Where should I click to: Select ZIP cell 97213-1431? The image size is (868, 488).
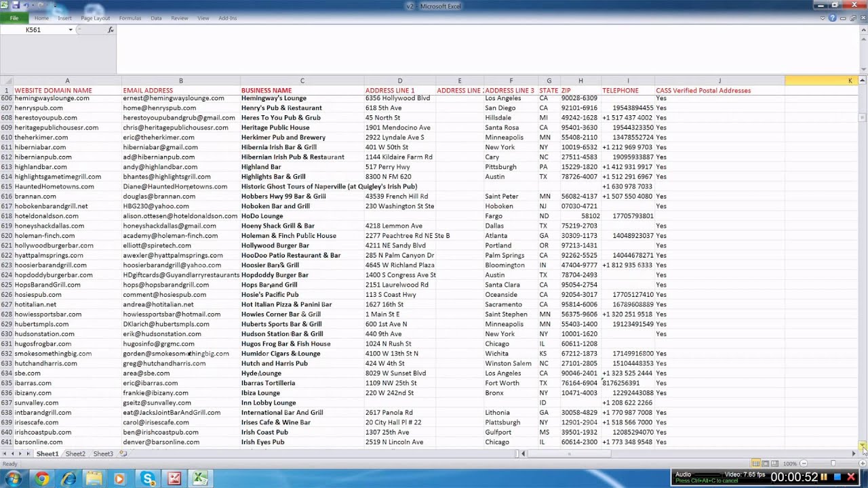coord(580,245)
